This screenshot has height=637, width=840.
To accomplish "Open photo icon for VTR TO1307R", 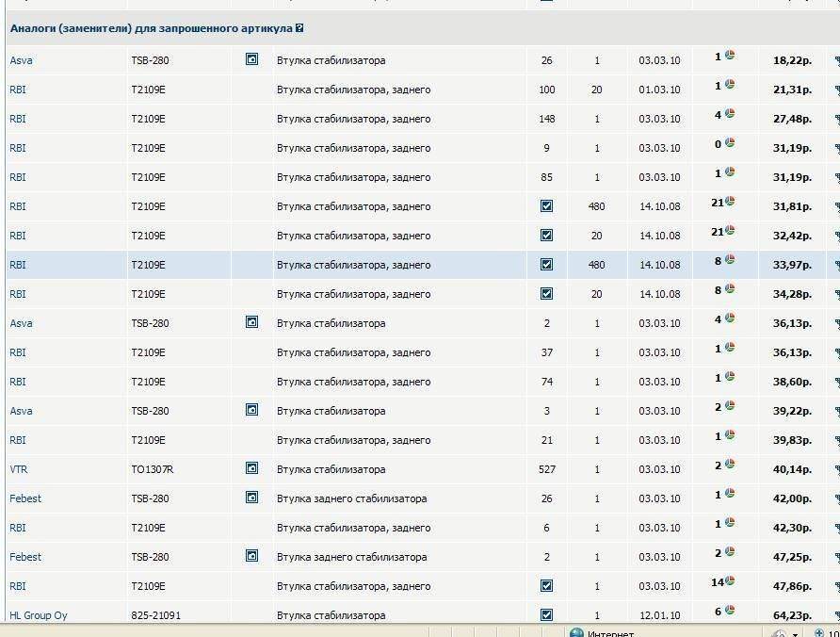I will click(x=251, y=468).
